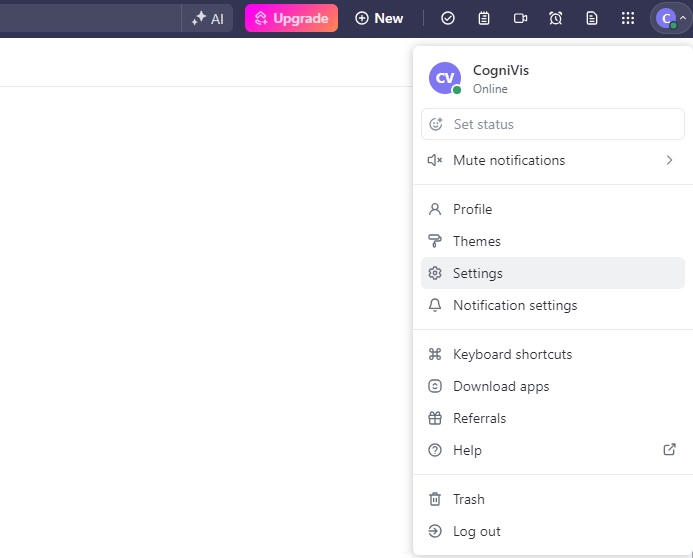This screenshot has height=558, width=693.
Task: Click the New button
Action: [380, 18]
